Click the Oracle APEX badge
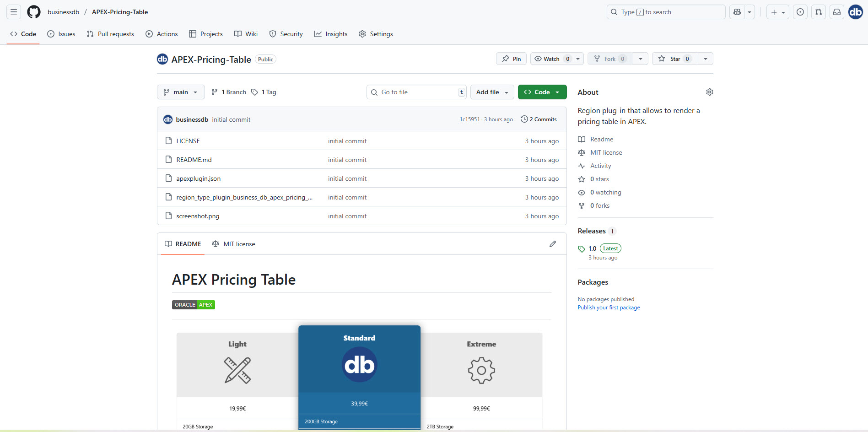 [193, 305]
